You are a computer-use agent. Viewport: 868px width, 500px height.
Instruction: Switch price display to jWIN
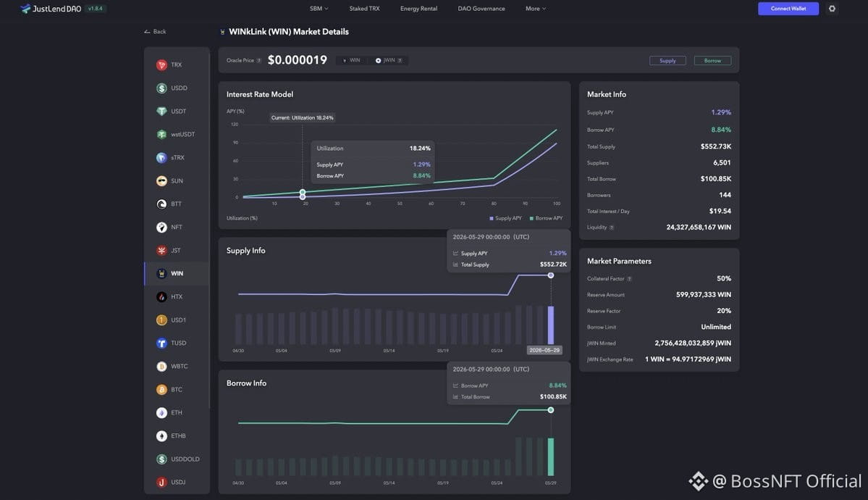point(389,60)
